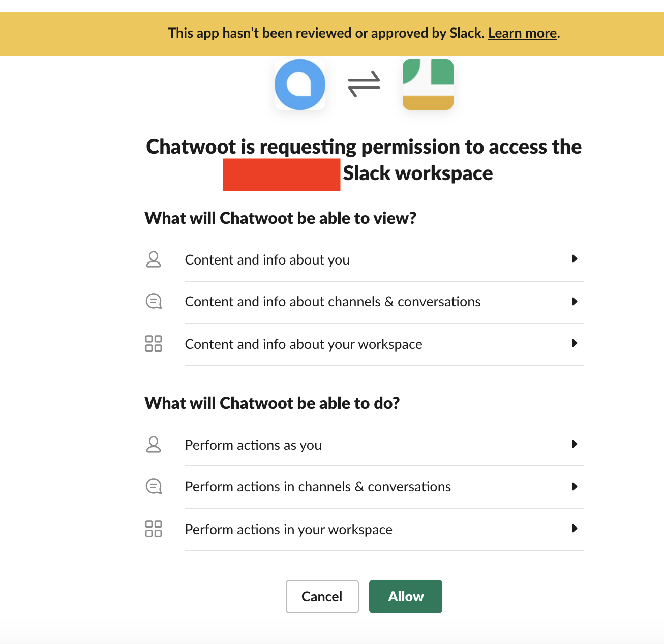
Task: Click the green Allow button
Action: click(406, 597)
